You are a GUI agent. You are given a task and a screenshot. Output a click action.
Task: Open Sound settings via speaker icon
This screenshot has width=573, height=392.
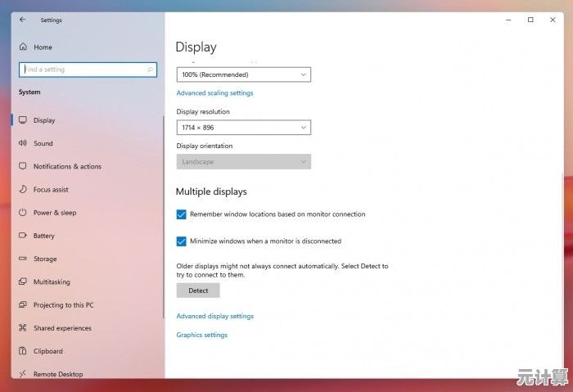tap(22, 143)
